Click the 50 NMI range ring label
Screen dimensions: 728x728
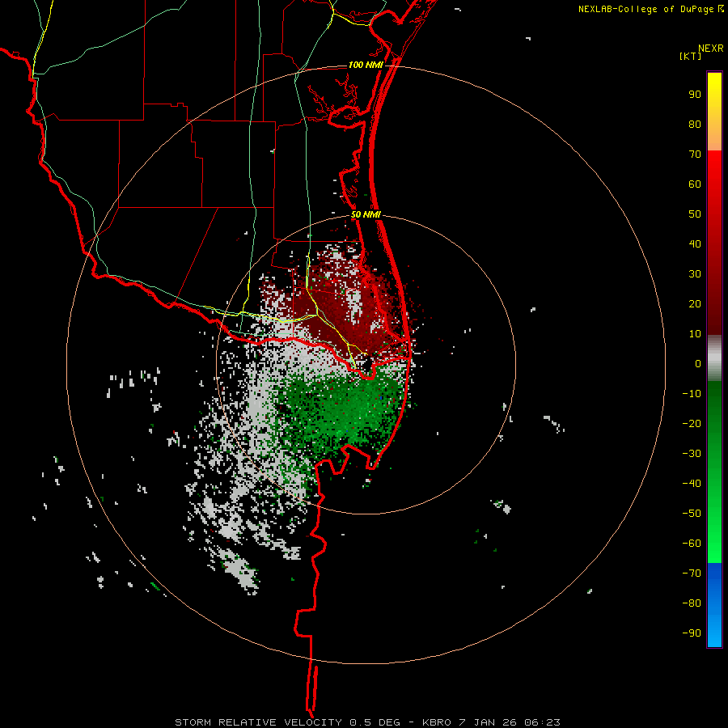tap(366, 214)
